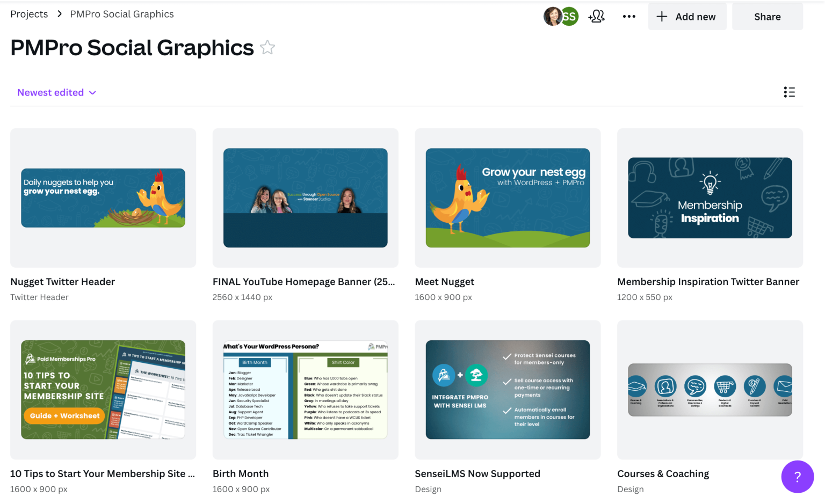Open the Membership Inspiration Twitter Banner
The width and height of the screenshot is (825, 504).
pyautogui.click(x=710, y=198)
